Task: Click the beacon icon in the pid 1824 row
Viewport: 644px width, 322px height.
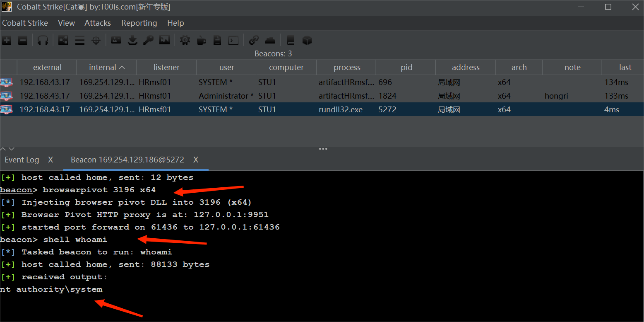Action: click(x=6, y=96)
